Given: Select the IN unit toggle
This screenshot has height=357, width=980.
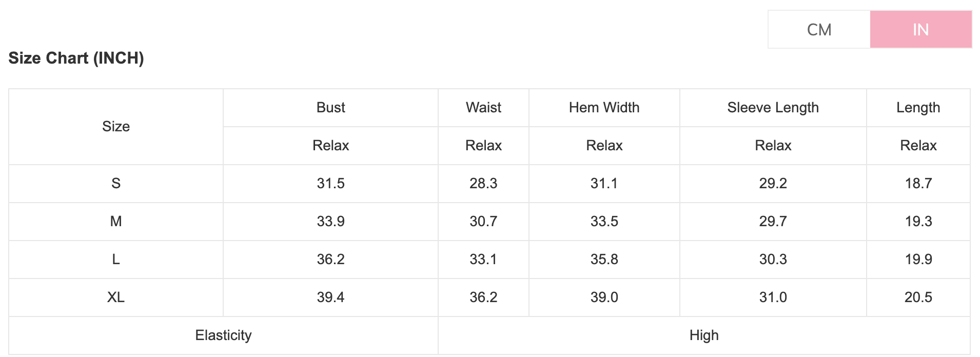Looking at the screenshot, I should tap(920, 30).
